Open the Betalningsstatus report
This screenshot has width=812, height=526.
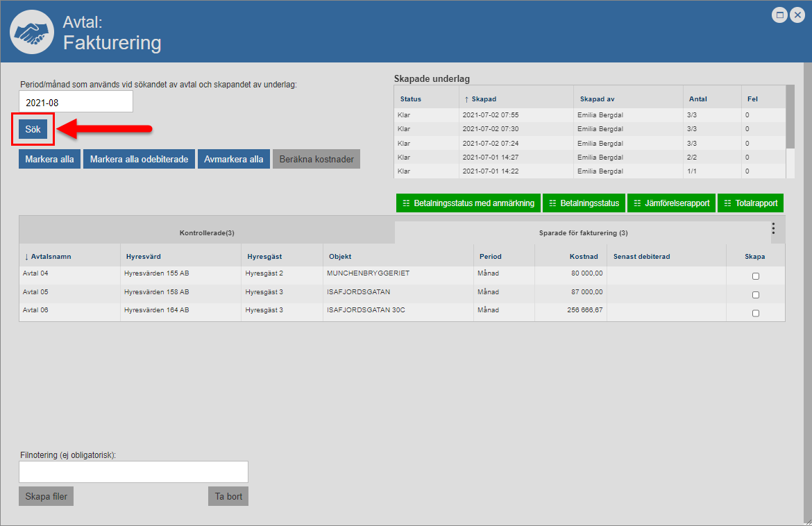[584, 203]
